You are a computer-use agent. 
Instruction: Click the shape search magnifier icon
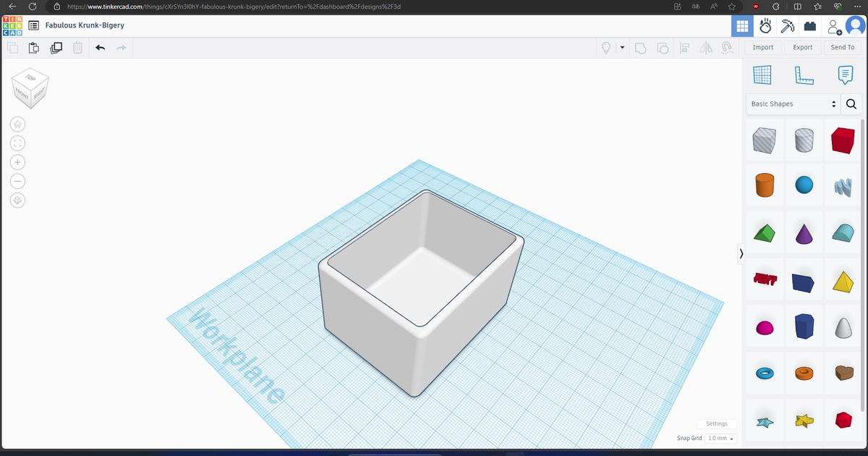[851, 104]
